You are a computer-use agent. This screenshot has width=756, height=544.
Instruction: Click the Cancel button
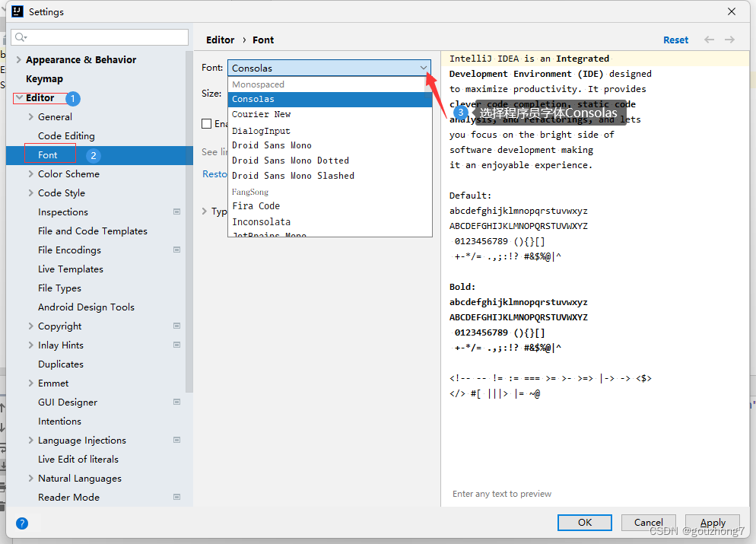click(648, 522)
